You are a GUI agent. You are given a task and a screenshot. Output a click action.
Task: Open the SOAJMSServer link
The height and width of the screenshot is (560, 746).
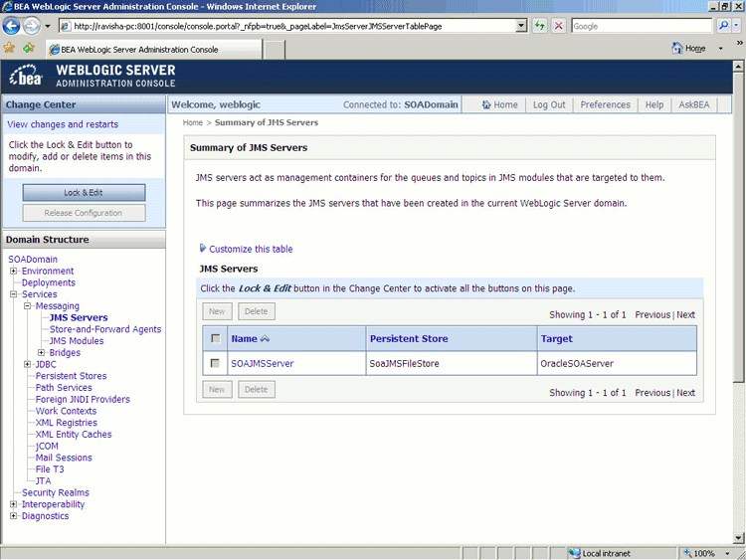pos(263,363)
